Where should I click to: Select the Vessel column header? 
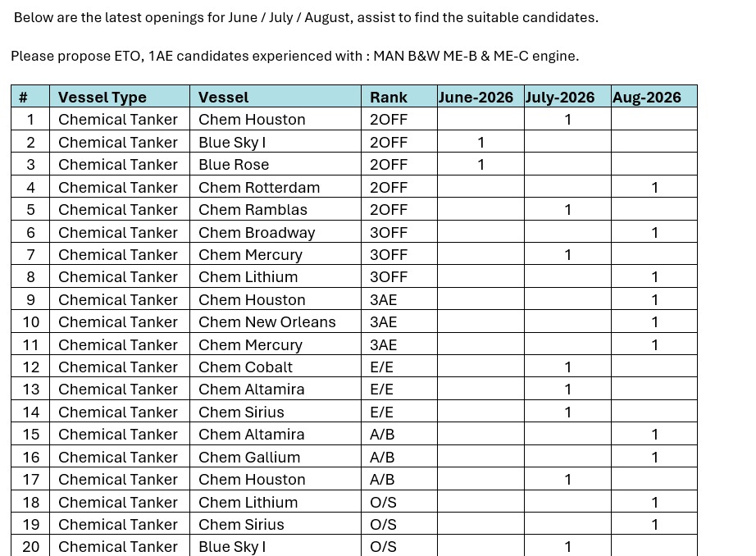click(276, 97)
